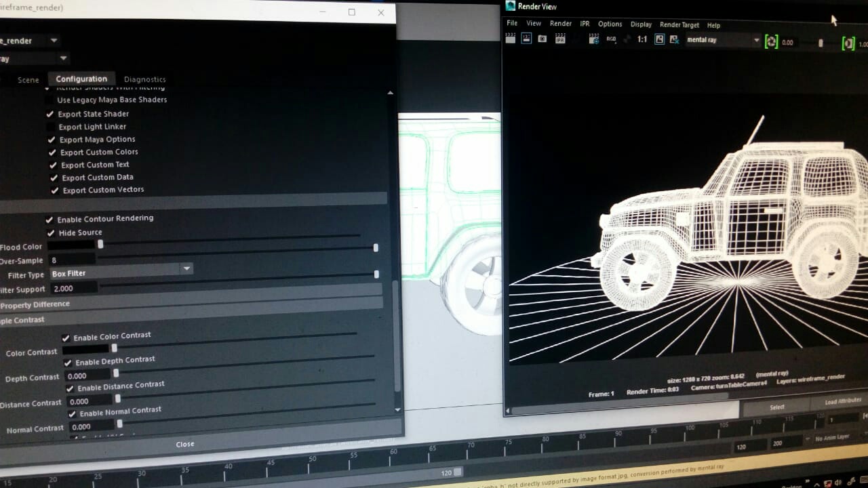Open View menu in Render View

pyautogui.click(x=534, y=23)
